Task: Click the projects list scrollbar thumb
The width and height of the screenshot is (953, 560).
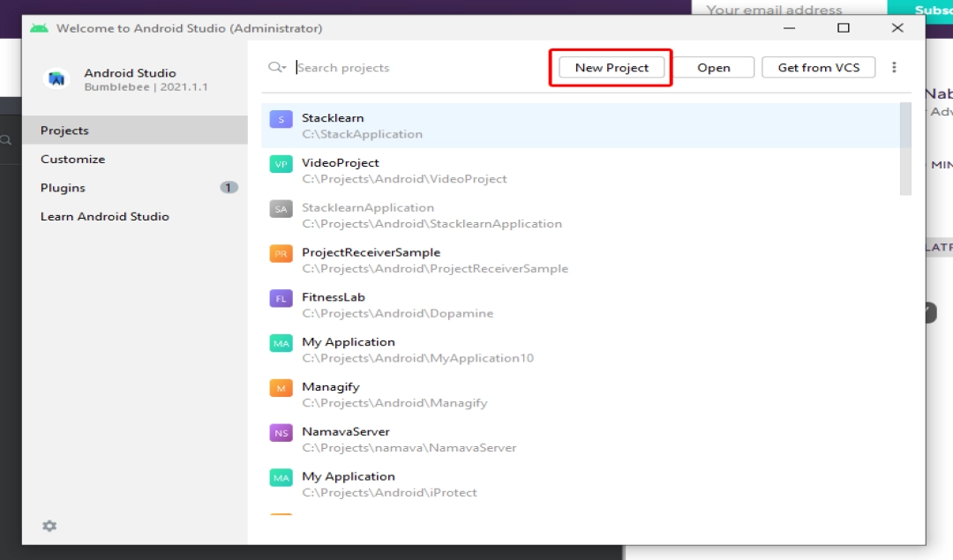Action: [905, 149]
